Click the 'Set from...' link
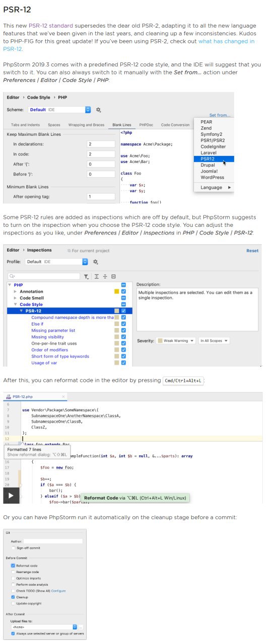This screenshot has height=644, width=275. click(220, 115)
